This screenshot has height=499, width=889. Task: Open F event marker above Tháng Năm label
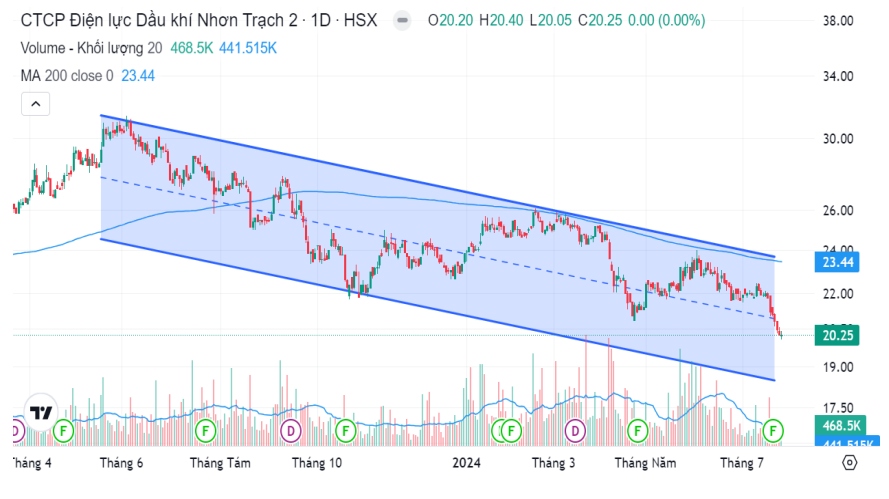(x=637, y=431)
